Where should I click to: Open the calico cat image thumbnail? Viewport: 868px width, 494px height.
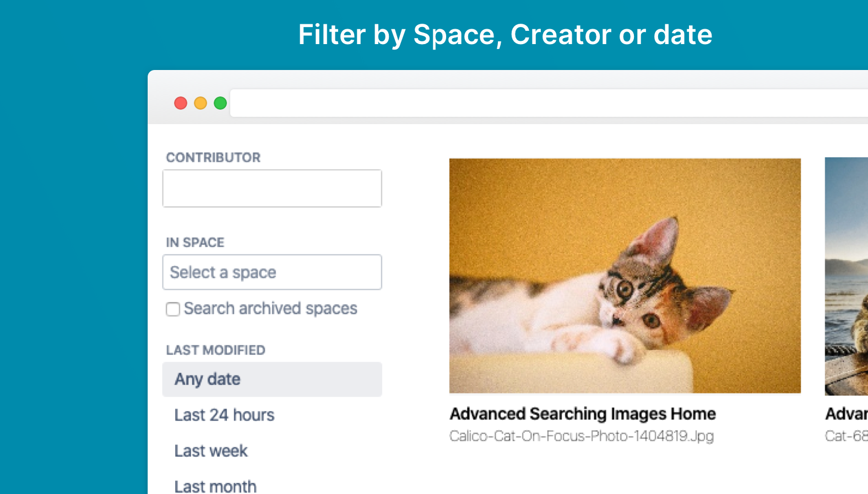coord(625,276)
